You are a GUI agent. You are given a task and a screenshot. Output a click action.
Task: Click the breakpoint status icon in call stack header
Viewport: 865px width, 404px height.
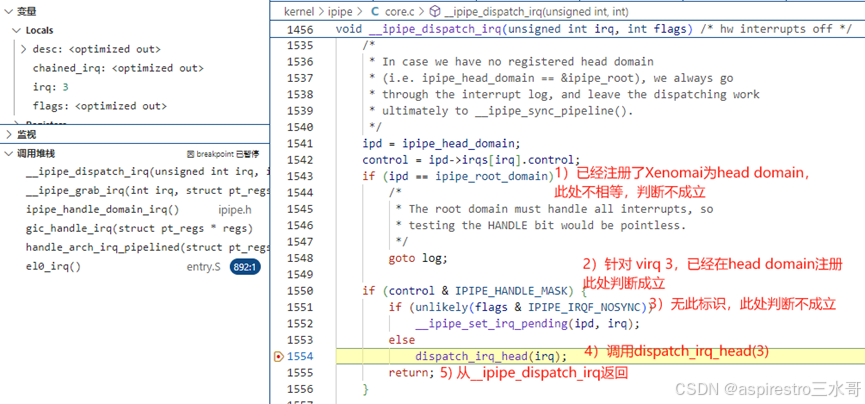point(190,154)
